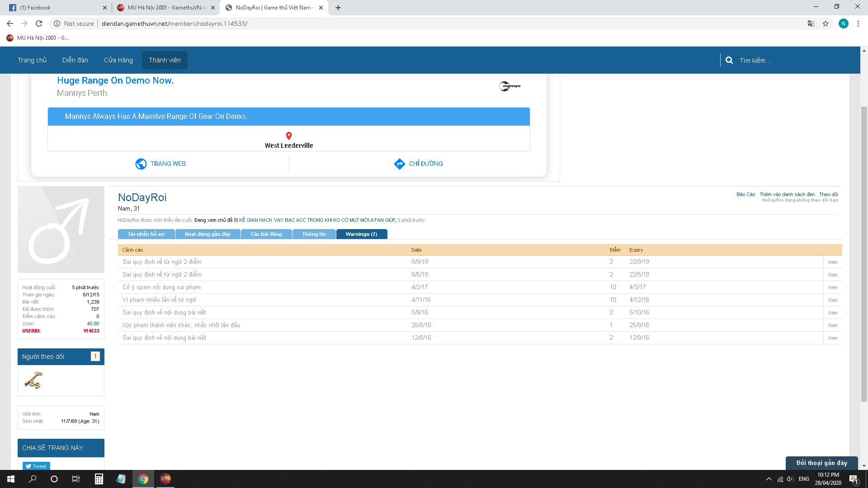The width and height of the screenshot is (868, 488).
Task: Click the Báo Cáo link
Action: 745,194
